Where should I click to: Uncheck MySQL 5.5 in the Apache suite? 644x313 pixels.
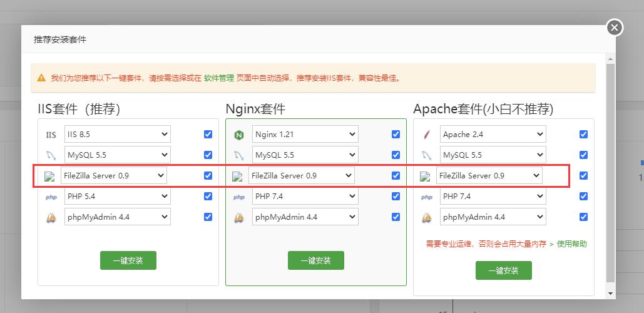(x=584, y=155)
